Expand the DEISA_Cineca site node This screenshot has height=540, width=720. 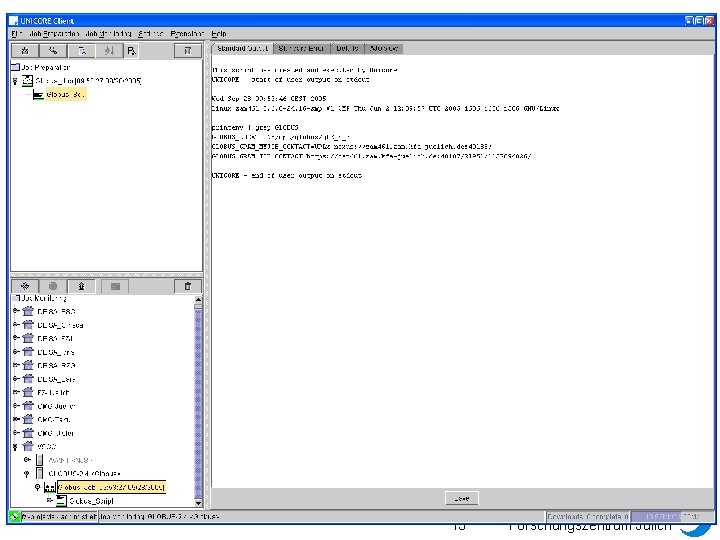click(x=16, y=325)
